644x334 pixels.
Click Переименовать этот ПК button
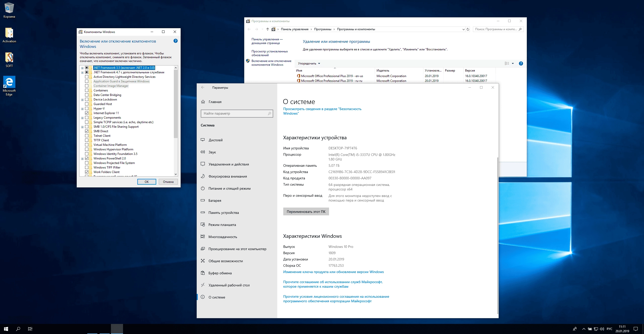pos(306,212)
